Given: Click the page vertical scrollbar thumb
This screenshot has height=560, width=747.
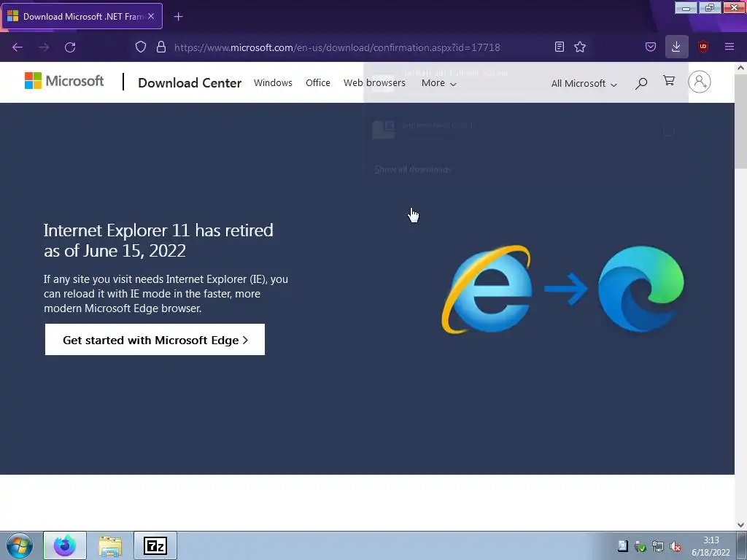Looking at the screenshot, I should 740,121.
